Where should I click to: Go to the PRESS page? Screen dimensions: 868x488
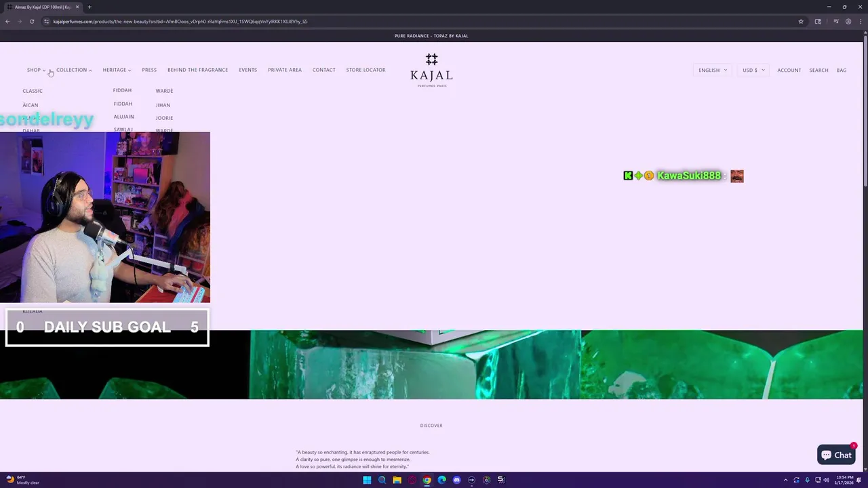coord(149,70)
